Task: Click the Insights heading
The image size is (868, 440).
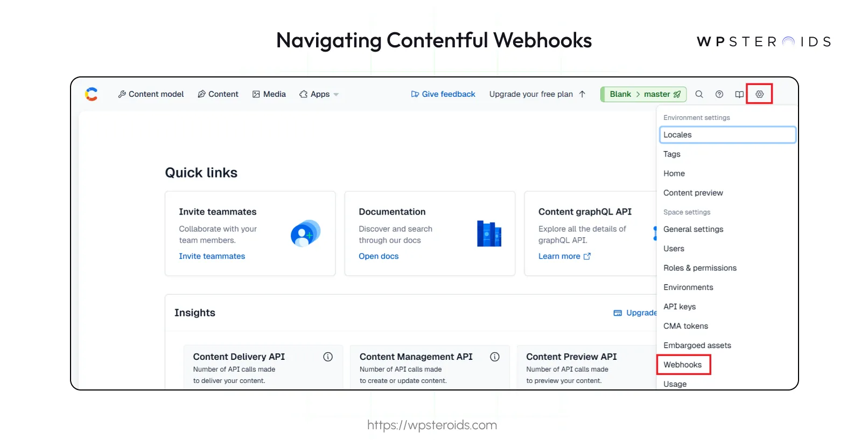Action: (x=194, y=313)
